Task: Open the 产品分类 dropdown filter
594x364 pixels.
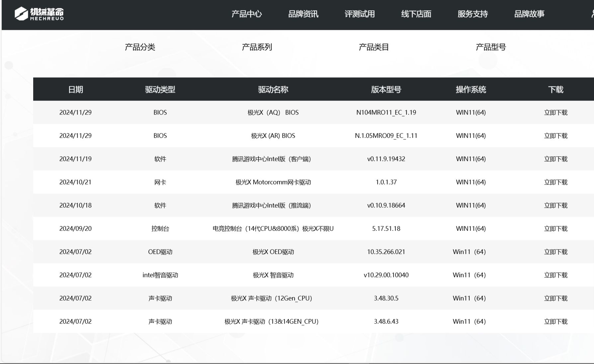Action: 141,47
